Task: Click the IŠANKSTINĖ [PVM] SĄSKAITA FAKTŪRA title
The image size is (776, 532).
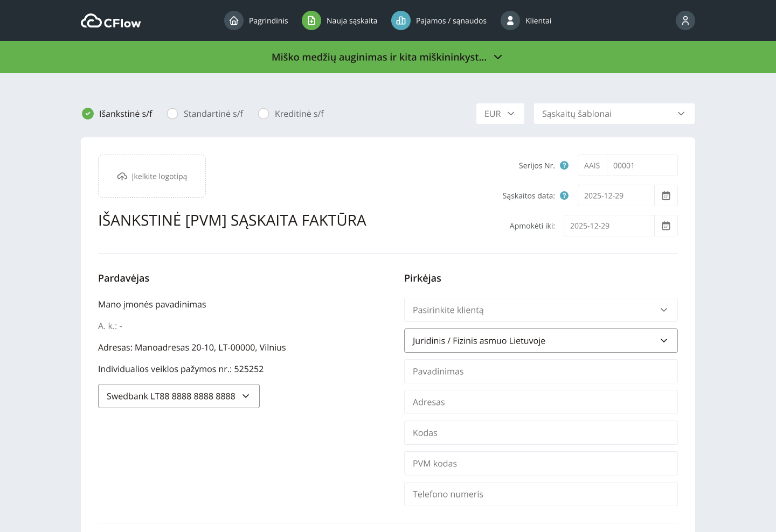Action: [232, 220]
